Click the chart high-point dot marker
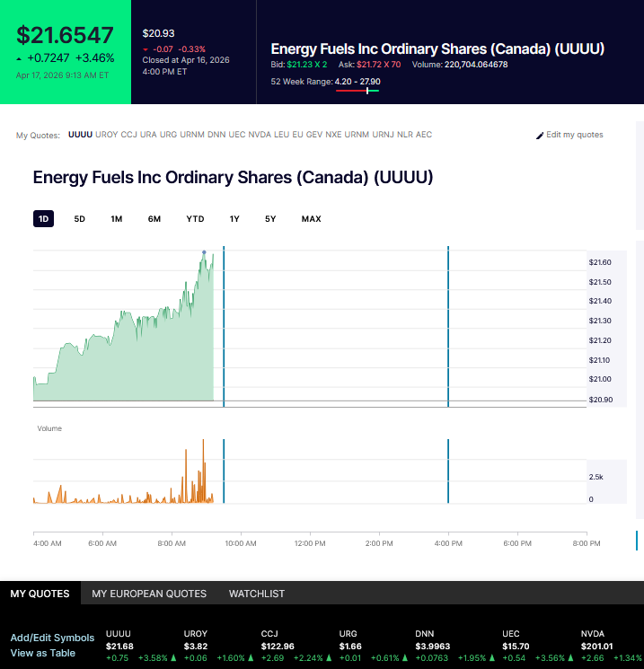 [x=204, y=252]
